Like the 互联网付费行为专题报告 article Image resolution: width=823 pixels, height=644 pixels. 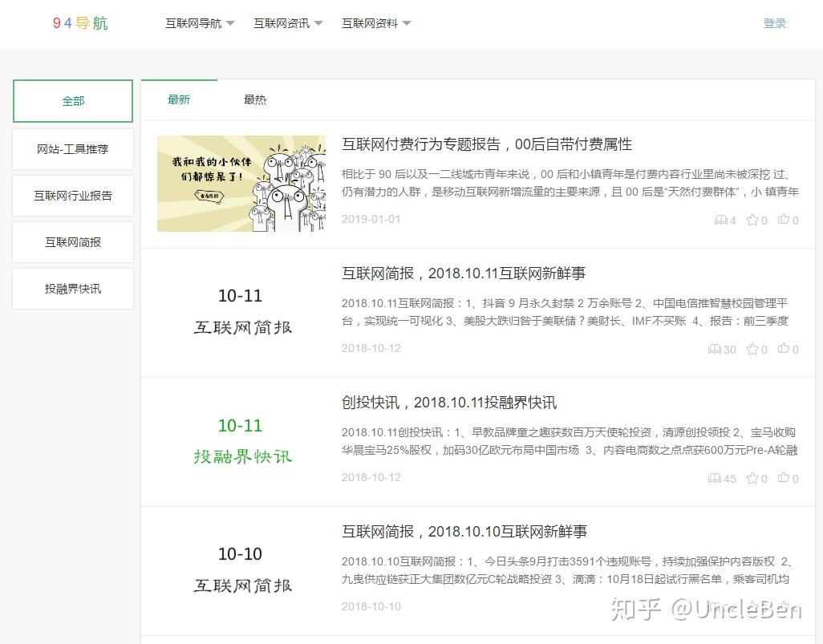tap(784, 220)
